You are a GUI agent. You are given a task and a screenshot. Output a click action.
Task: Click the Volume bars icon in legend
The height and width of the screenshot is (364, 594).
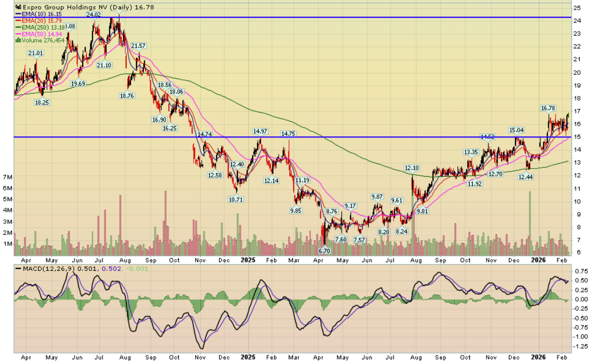point(18,40)
